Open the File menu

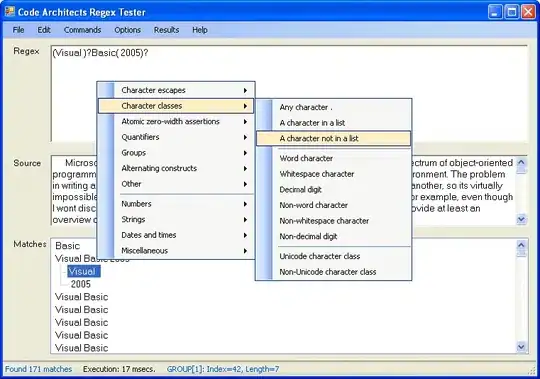[x=18, y=30]
